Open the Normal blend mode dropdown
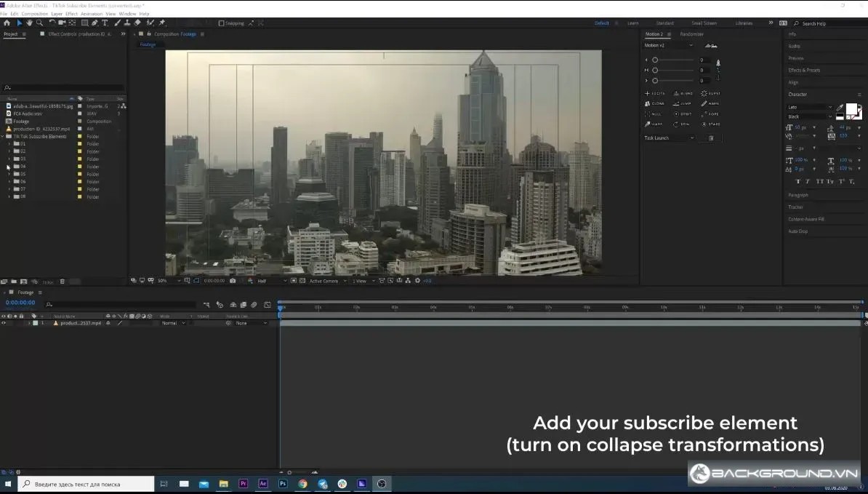868x494 pixels. pos(173,323)
